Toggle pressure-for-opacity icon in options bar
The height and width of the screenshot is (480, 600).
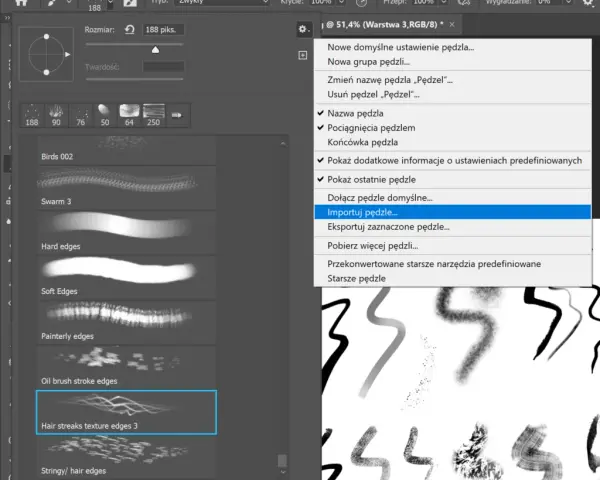coord(361,3)
